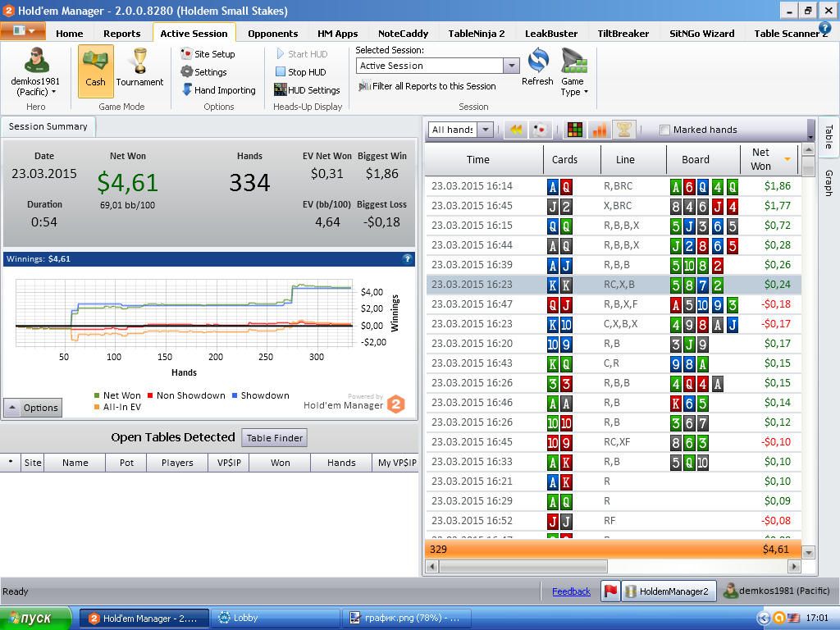Open the Settings gear option
This screenshot has height=630, width=840.
203,72
